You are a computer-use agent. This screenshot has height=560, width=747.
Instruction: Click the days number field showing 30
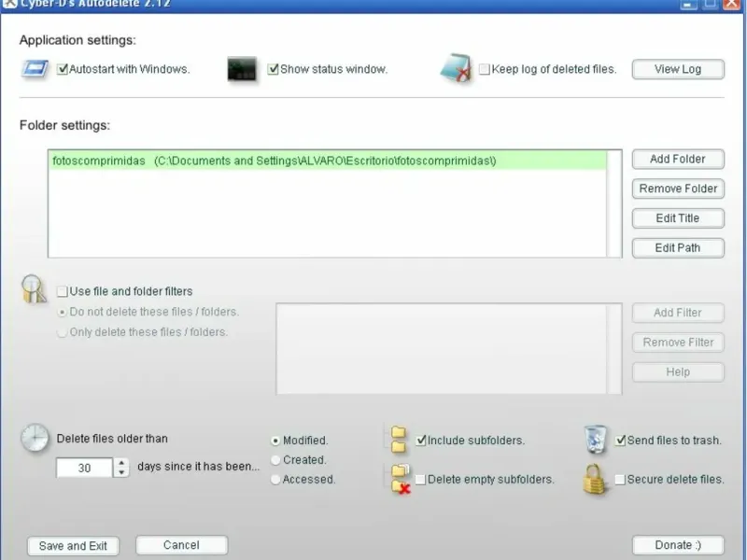coord(84,468)
